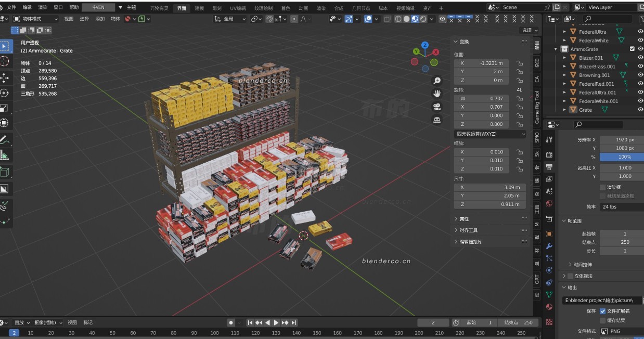Select the Transform tool in left toolbar

point(4,123)
